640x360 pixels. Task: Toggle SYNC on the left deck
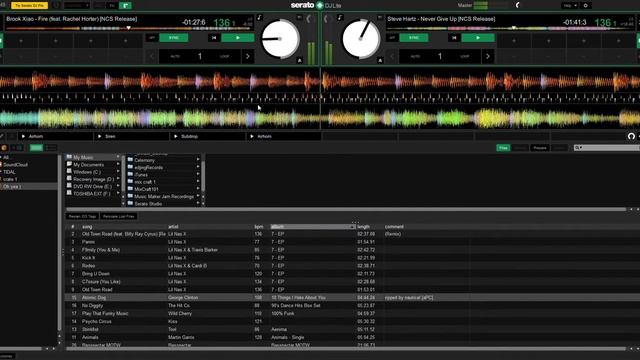pos(173,38)
